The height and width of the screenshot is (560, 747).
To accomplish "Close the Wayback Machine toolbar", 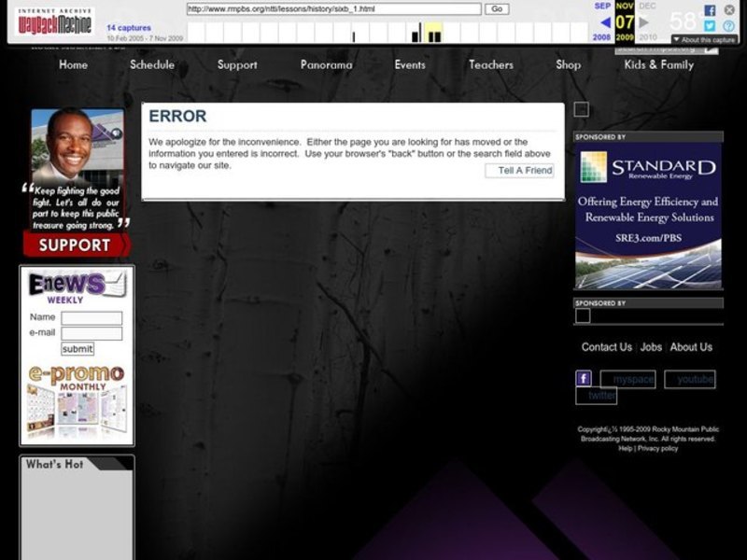I will click(727, 10).
